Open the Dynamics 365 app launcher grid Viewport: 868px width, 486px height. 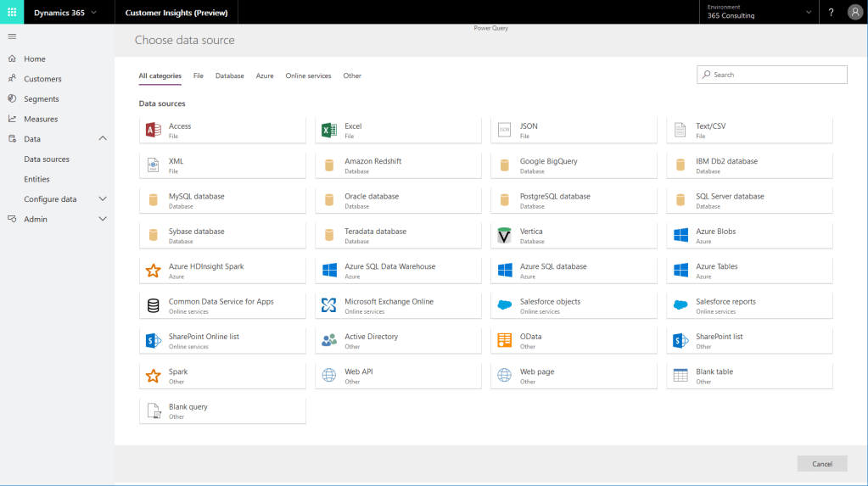click(12, 13)
